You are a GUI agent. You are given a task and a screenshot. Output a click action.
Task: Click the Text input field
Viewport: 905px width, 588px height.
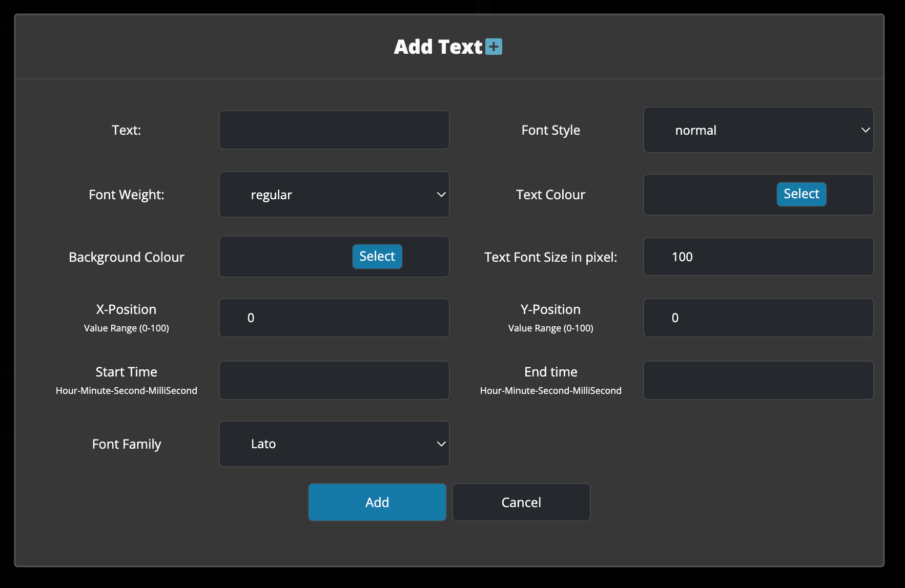tap(334, 130)
